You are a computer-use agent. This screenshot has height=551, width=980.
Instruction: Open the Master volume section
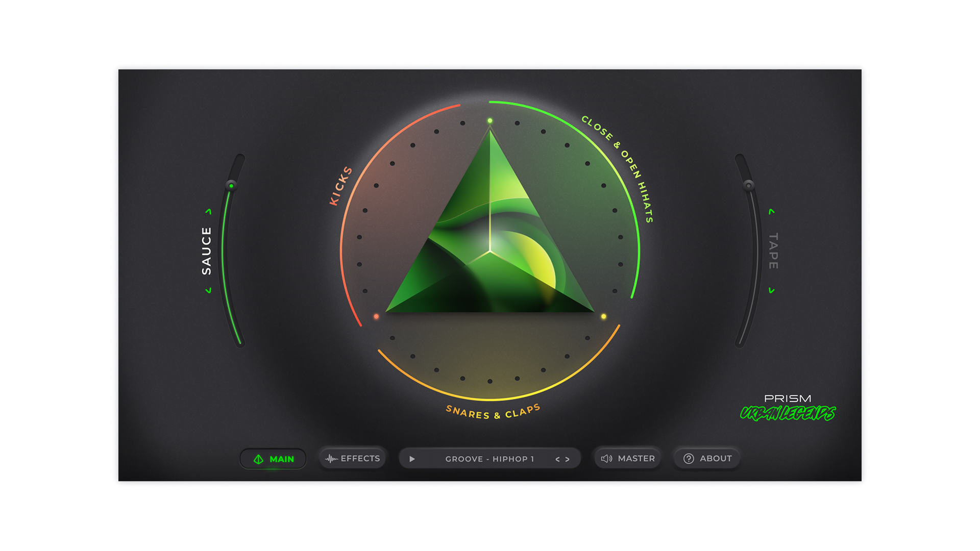click(628, 458)
